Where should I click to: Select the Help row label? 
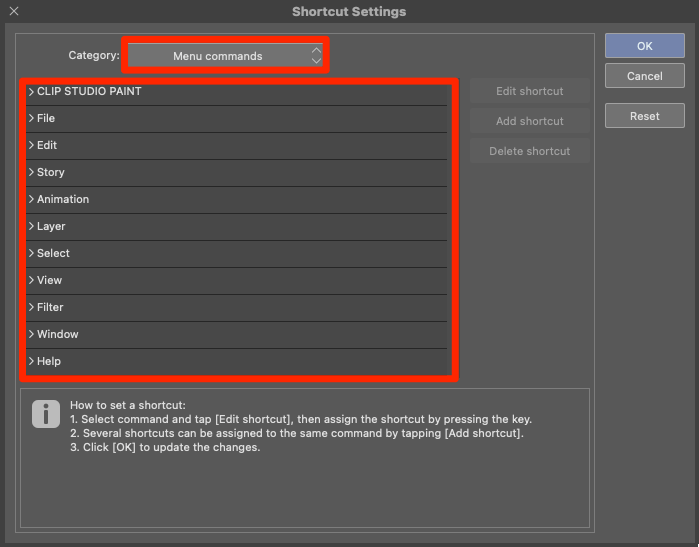pos(49,361)
